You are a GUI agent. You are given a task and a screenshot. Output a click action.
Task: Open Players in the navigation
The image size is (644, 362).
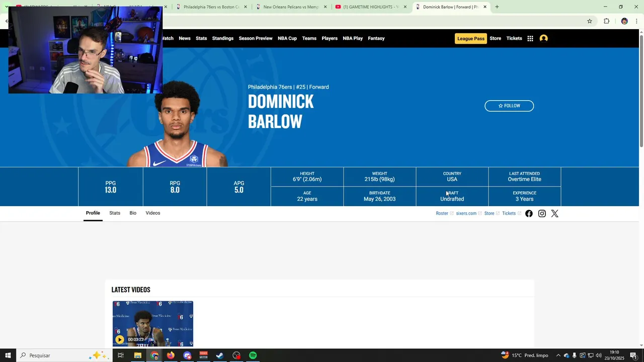(x=330, y=38)
